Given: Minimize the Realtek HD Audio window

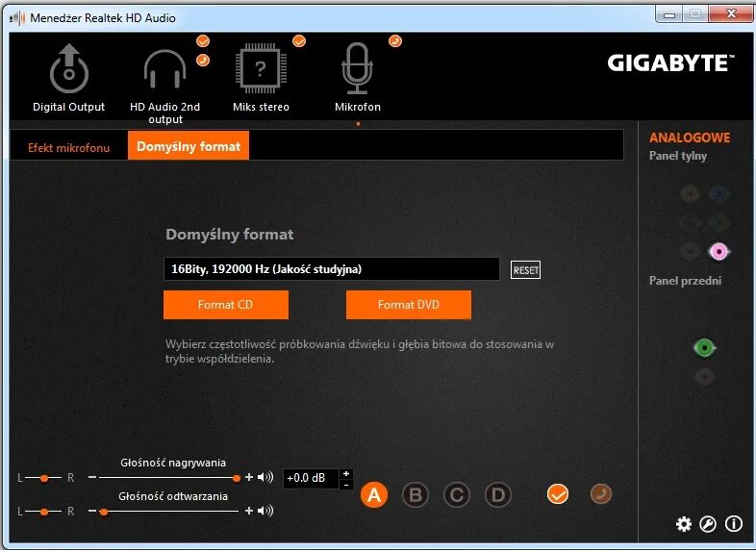Looking at the screenshot, I should click(x=669, y=14).
